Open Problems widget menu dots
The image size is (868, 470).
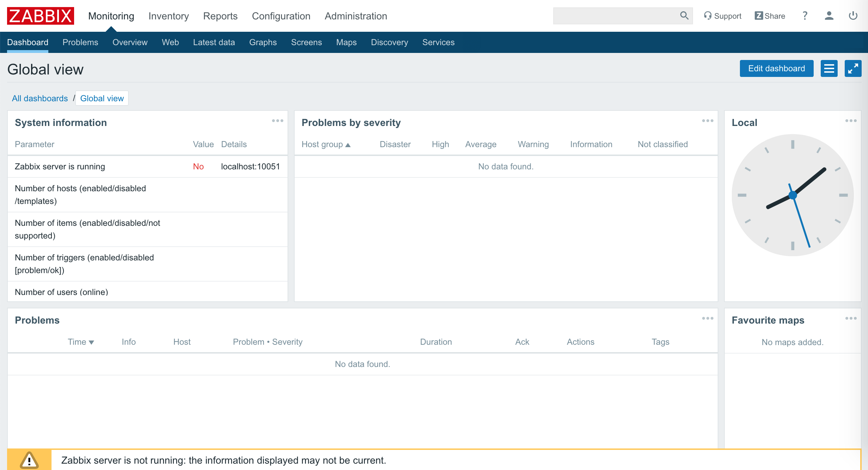click(x=708, y=319)
